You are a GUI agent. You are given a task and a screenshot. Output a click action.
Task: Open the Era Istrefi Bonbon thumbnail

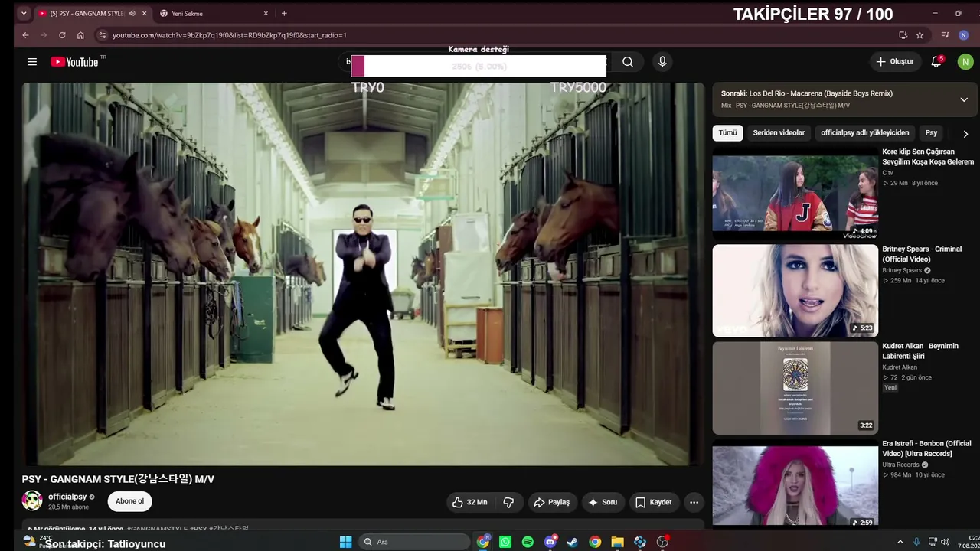(795, 485)
